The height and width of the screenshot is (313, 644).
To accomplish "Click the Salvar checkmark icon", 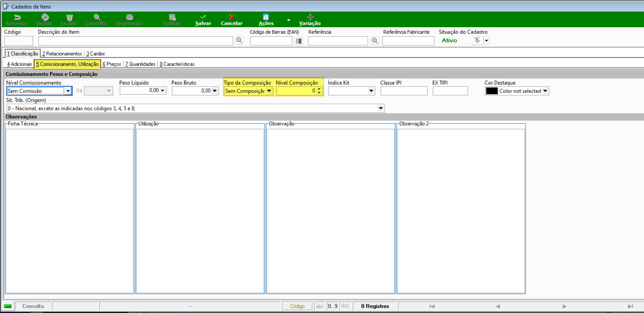I will [203, 17].
